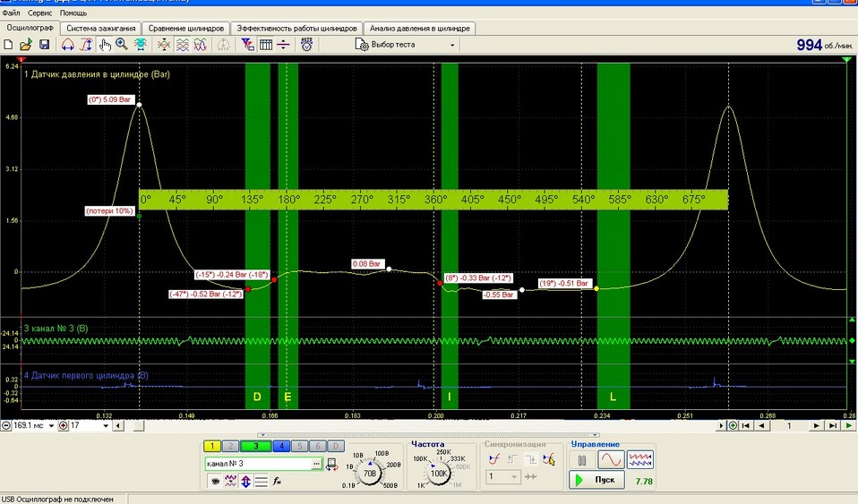Toggle the grid table icon
858x504 pixels.
pos(266,45)
